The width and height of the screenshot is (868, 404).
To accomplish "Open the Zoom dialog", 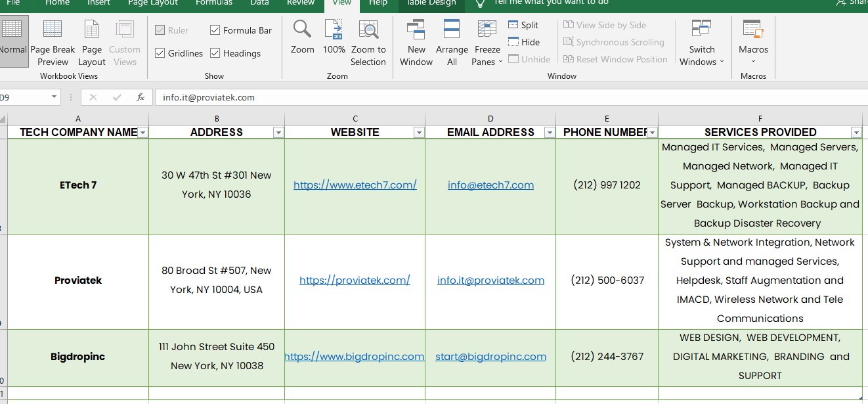I will click(x=303, y=37).
